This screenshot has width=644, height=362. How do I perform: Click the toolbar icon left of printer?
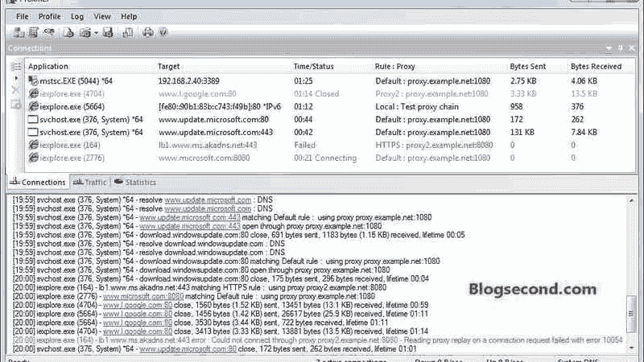[x=128, y=32]
